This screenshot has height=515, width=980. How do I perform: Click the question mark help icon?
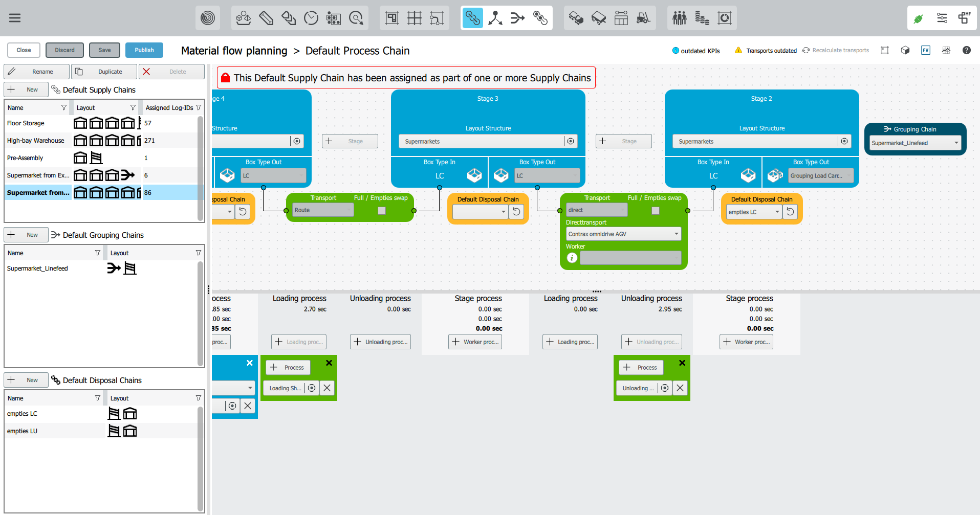(966, 50)
